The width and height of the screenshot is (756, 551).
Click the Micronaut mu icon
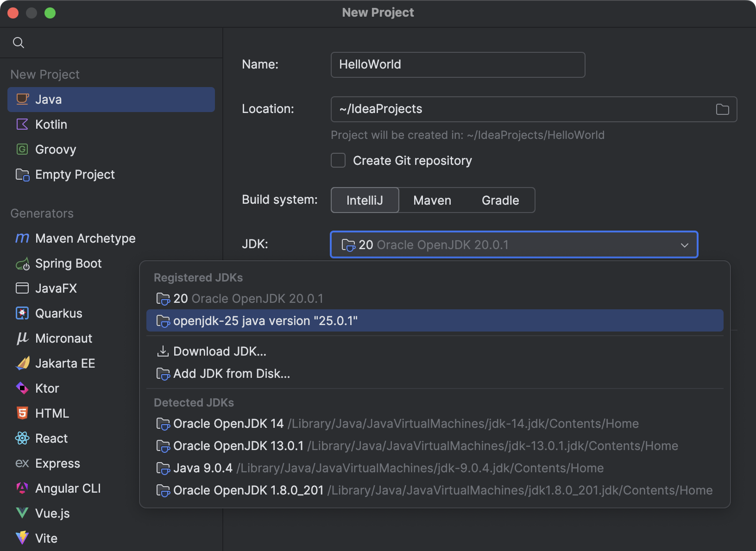click(22, 338)
